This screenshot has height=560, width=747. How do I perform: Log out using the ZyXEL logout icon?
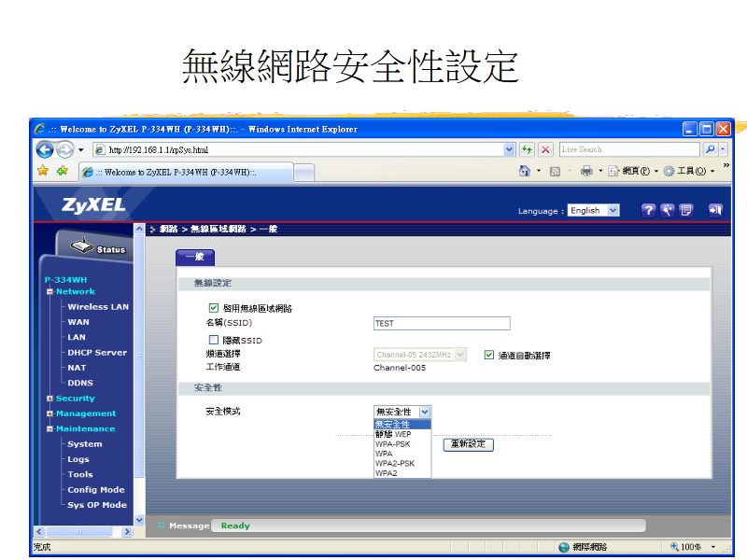click(x=715, y=210)
